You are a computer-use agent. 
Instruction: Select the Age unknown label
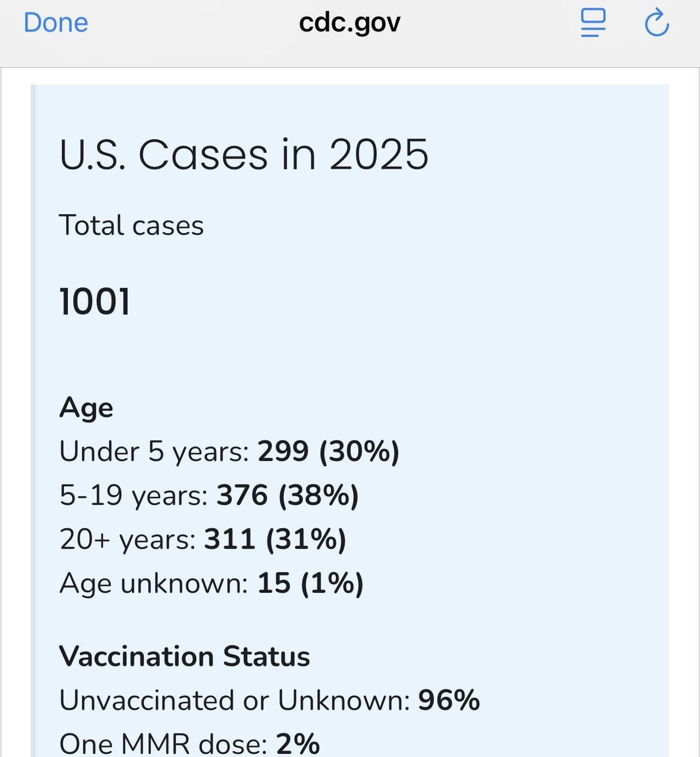click(154, 583)
